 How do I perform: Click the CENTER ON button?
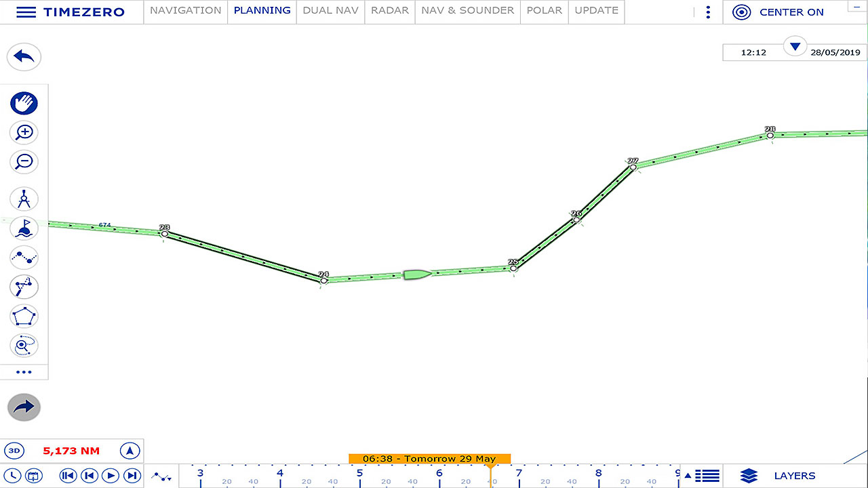click(x=780, y=12)
